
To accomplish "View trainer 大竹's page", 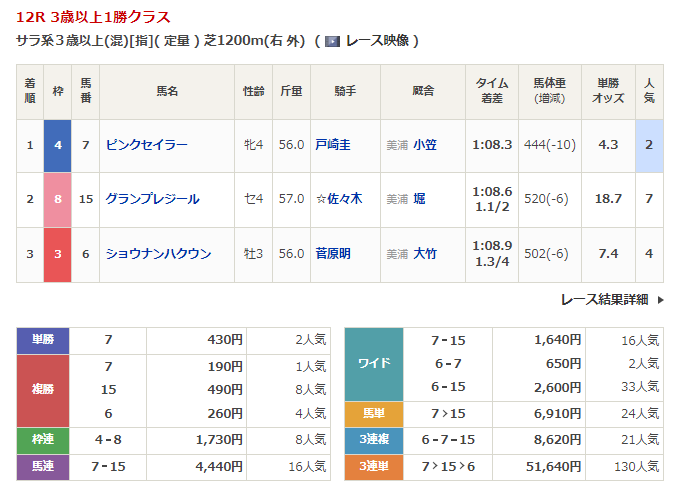I will [424, 254].
